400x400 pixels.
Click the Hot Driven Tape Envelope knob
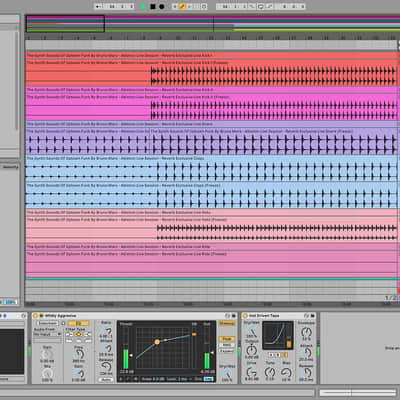[x=306, y=332]
